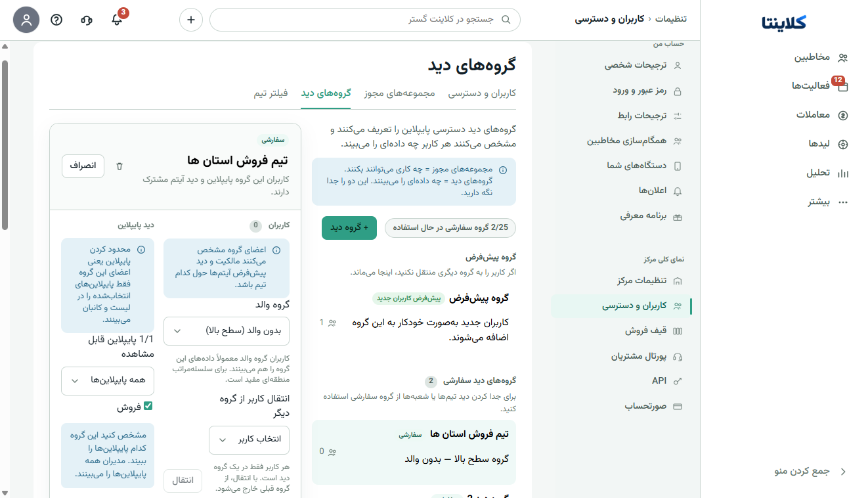
Task: Click the انتقال transfer button
Action: 183,481
